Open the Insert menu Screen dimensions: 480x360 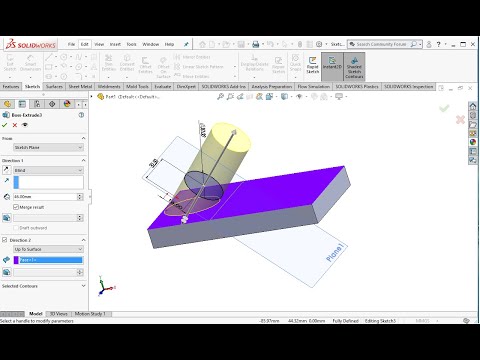115,44
